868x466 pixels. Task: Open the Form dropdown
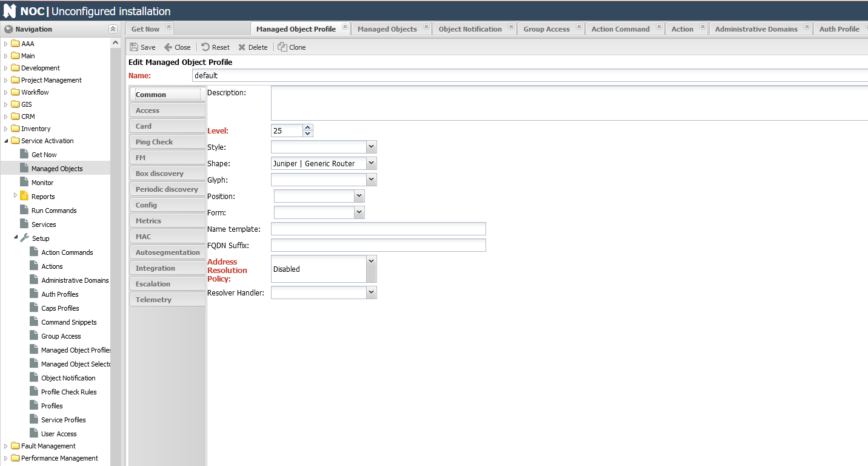[359, 212]
